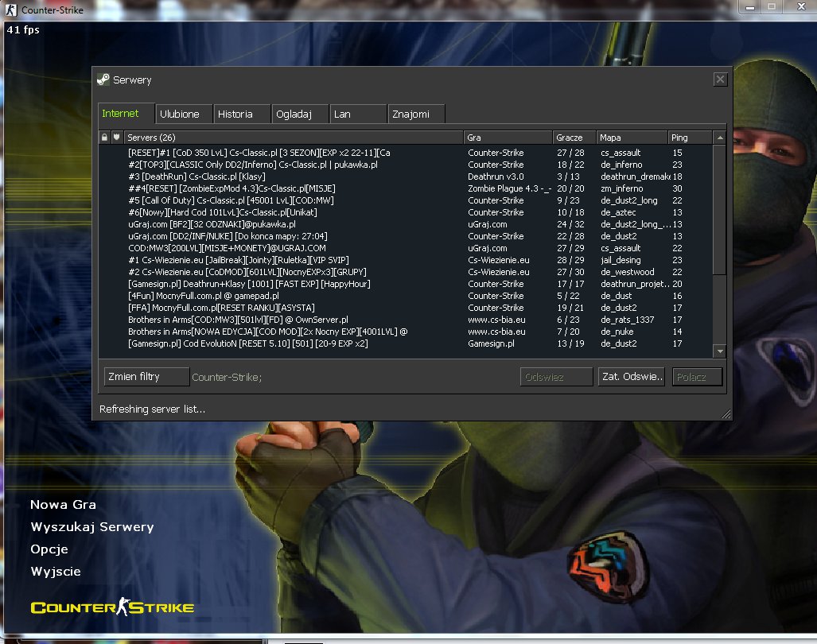Open the Historia tab
The width and height of the screenshot is (817, 644).
point(242,114)
